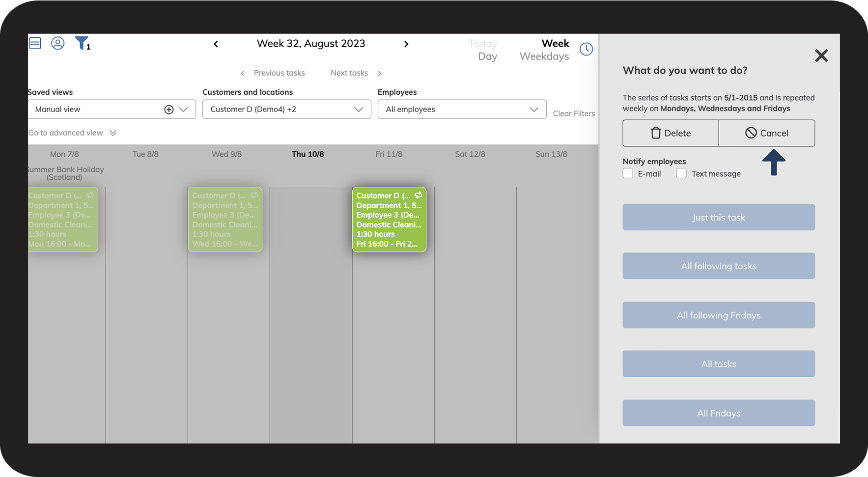This screenshot has height=477, width=868.
Task: Click Wed 9/8 column header
Action: (227, 154)
